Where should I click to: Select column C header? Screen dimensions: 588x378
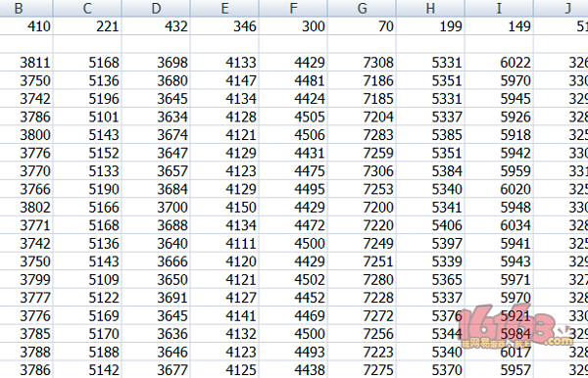pyautogui.click(x=87, y=8)
